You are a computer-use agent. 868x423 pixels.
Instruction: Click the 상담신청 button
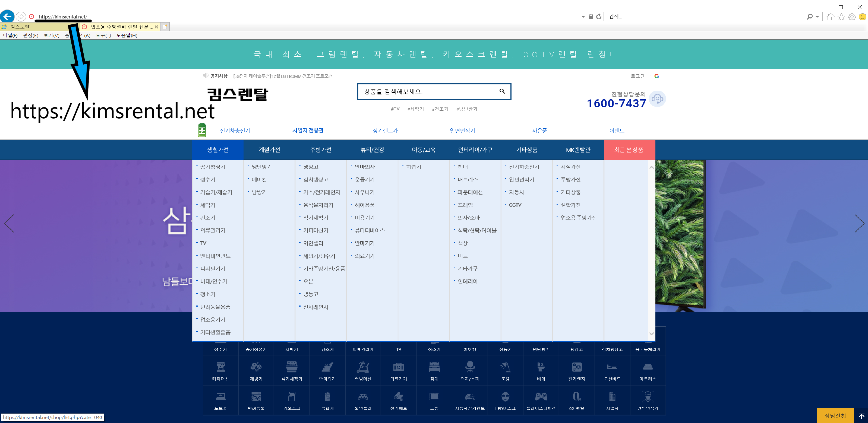coord(835,416)
